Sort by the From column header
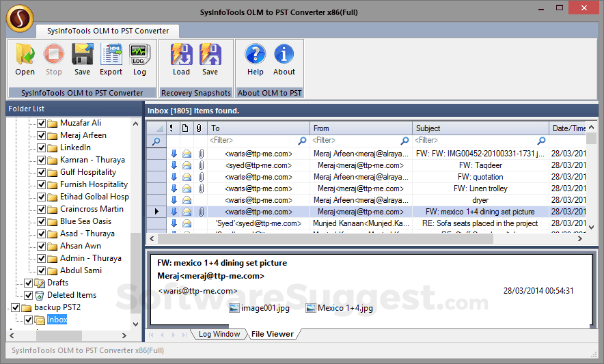The width and height of the screenshot is (604, 364). pos(361,128)
